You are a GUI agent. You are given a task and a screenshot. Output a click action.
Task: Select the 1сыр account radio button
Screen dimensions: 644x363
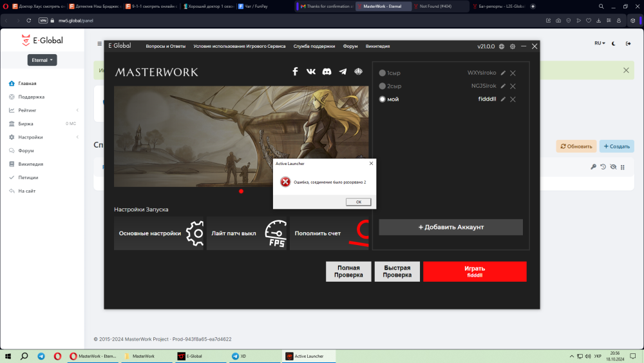(383, 74)
